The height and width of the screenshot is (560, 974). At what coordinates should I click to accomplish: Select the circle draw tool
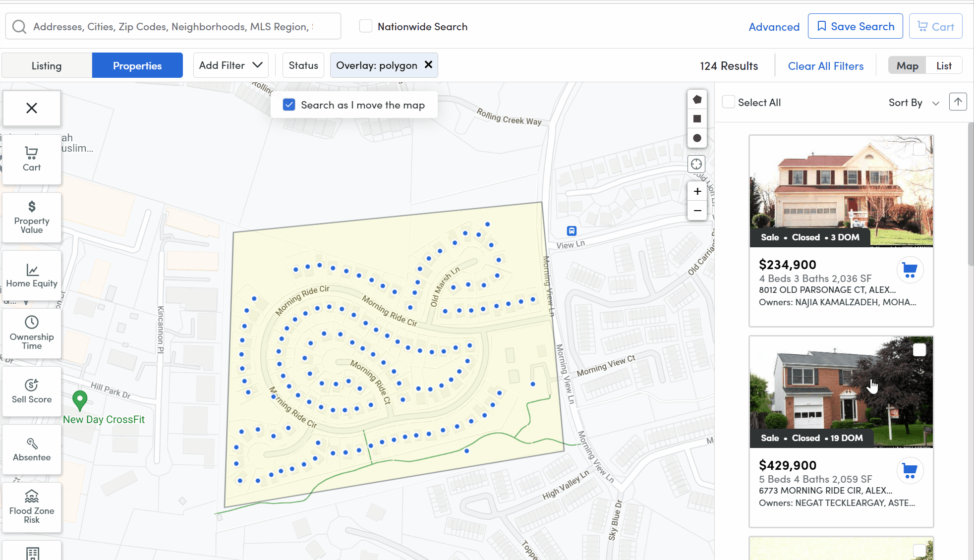coord(697,138)
